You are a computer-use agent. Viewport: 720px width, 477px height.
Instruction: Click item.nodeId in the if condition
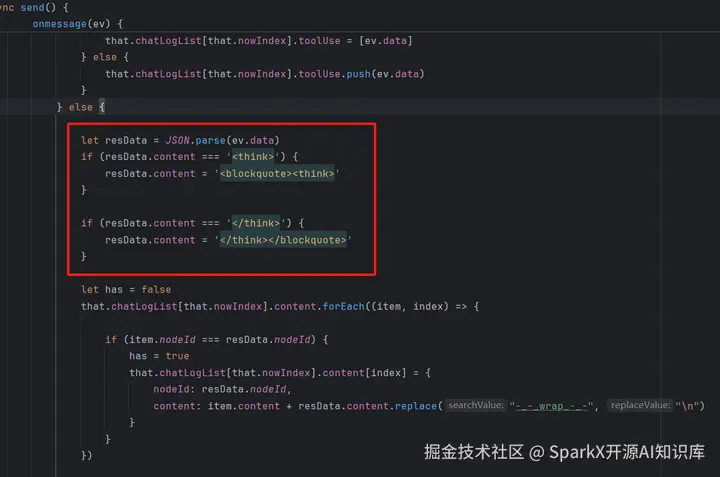click(162, 339)
